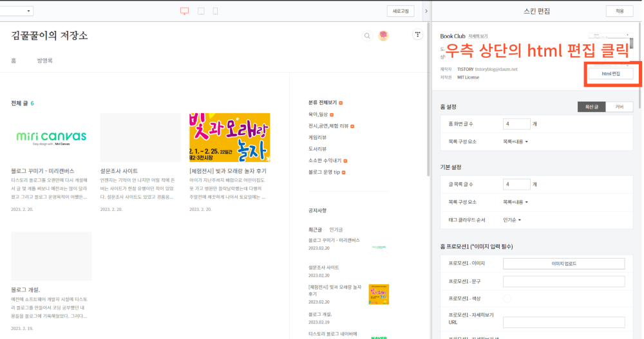Screen dimensions: 644x339
Task: Open the top-left preview selector dropdown
Action: [x=17, y=11]
